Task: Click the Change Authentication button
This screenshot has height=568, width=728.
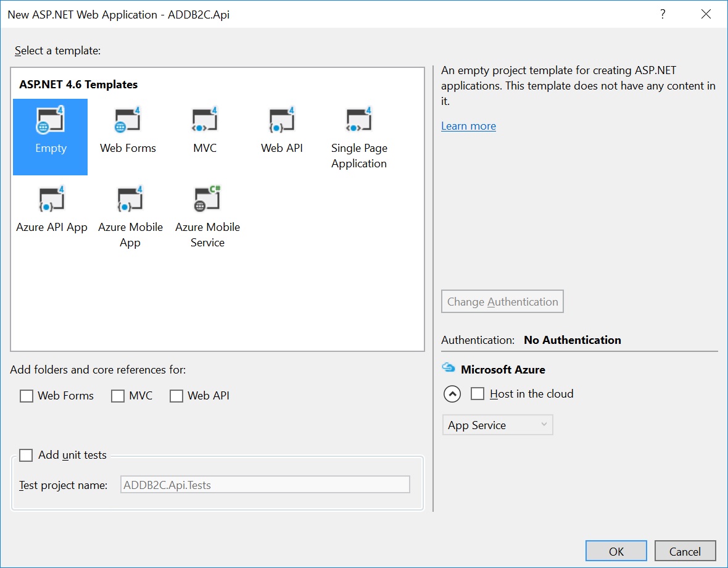Action: point(502,302)
